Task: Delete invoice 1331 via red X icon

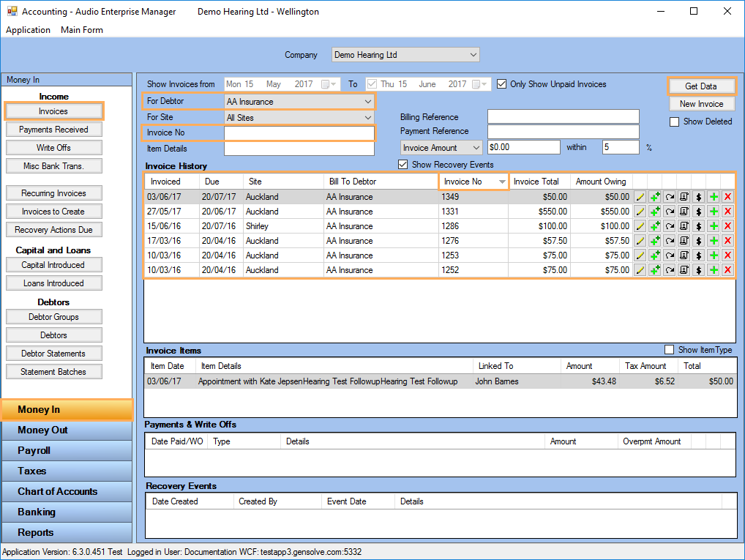Action: (x=727, y=212)
